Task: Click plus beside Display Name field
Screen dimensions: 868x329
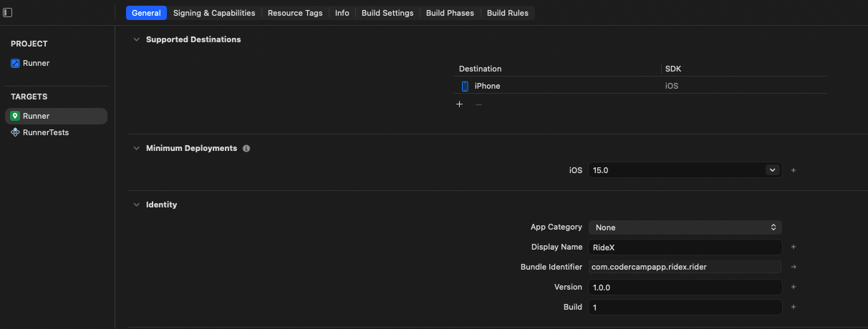Action: point(794,247)
